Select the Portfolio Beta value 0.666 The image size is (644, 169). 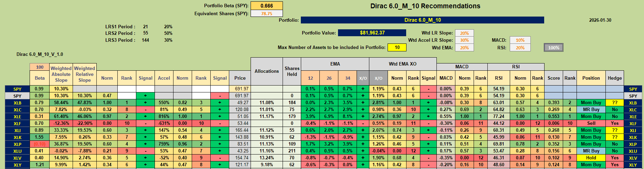click(x=267, y=6)
